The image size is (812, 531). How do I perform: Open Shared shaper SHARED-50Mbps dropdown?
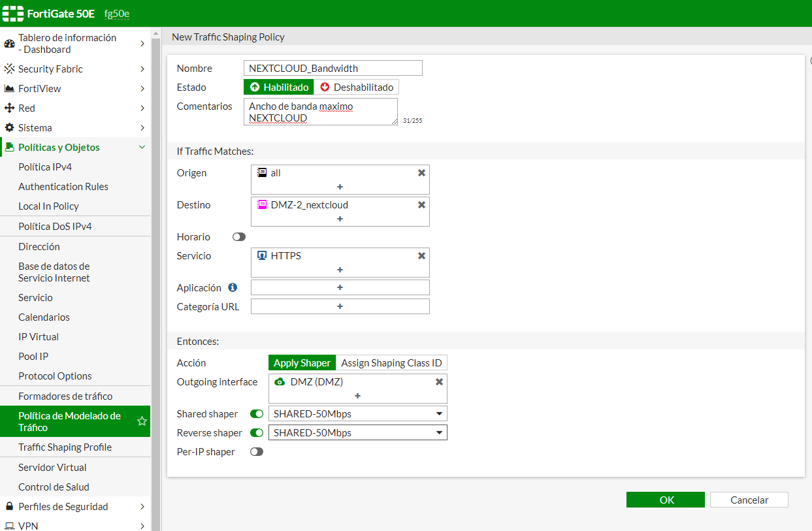pos(358,413)
